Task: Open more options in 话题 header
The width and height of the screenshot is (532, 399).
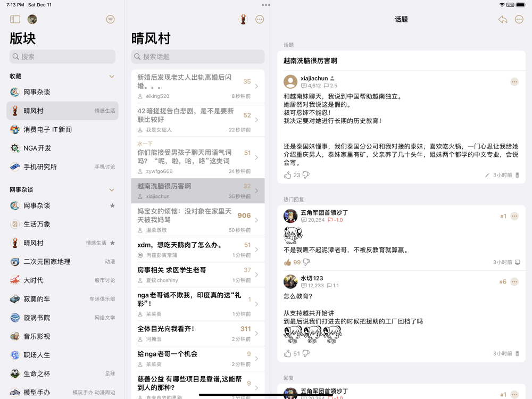Action: [x=519, y=19]
